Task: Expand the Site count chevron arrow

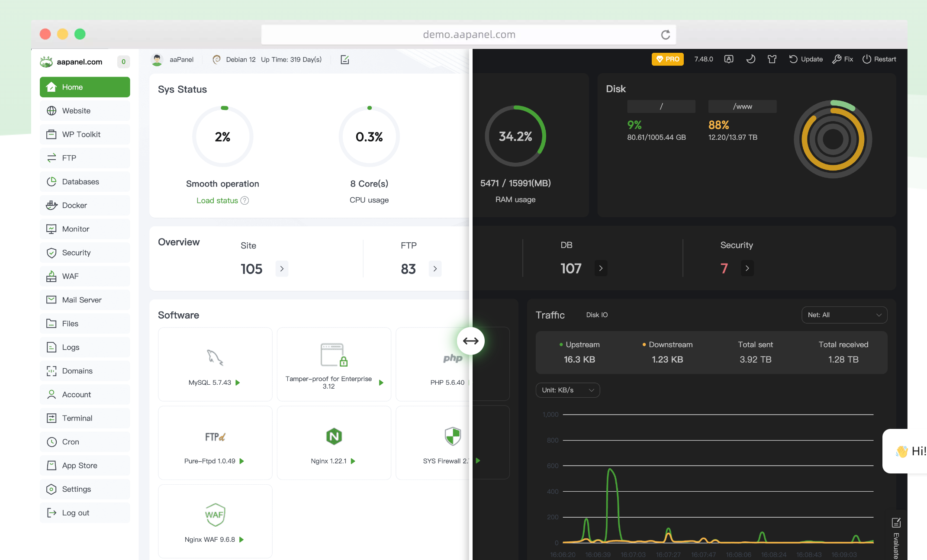Action: point(282,269)
